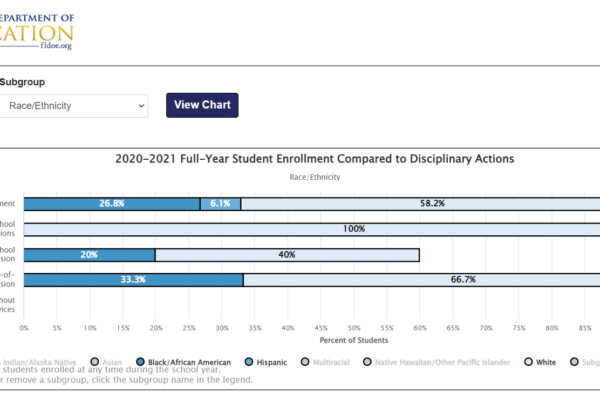Image resolution: width=600 pixels, height=400 pixels.
Task: Click the Subgroup field label
Action: pyautogui.click(x=22, y=82)
